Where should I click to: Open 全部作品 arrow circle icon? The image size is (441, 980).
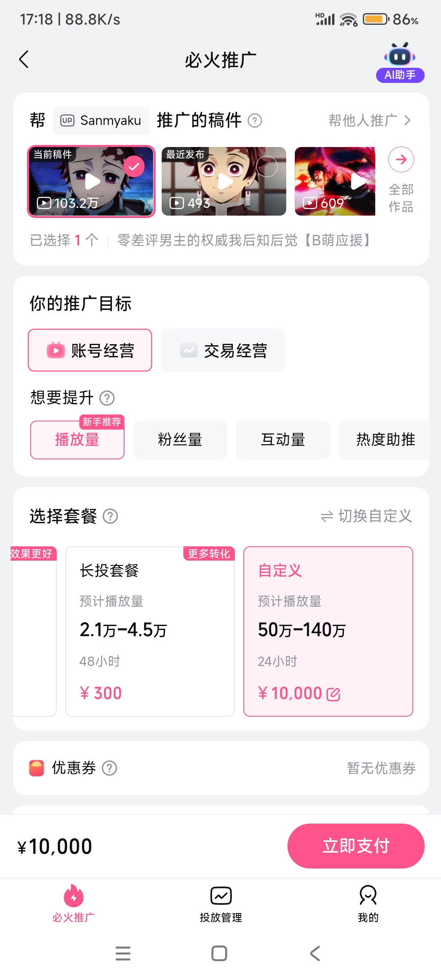(401, 159)
